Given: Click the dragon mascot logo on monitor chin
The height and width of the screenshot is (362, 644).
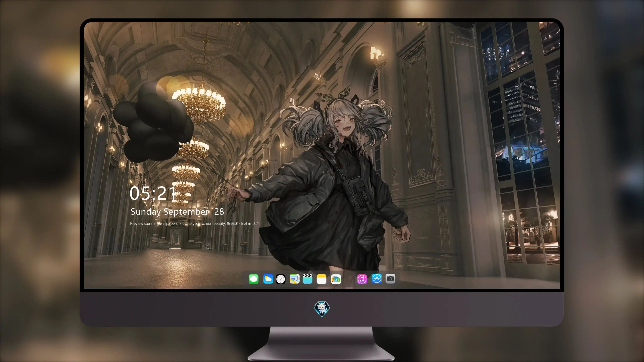Looking at the screenshot, I should [322, 309].
